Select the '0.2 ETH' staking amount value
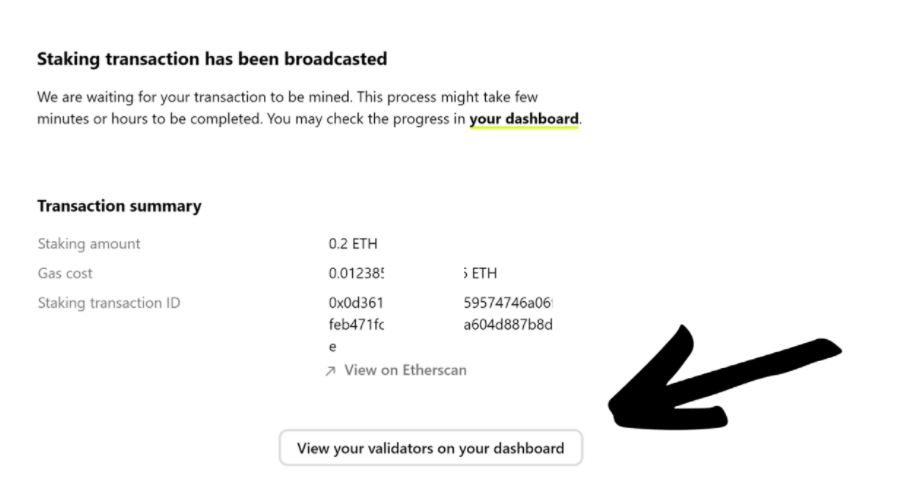The height and width of the screenshot is (479, 915). [x=352, y=244]
